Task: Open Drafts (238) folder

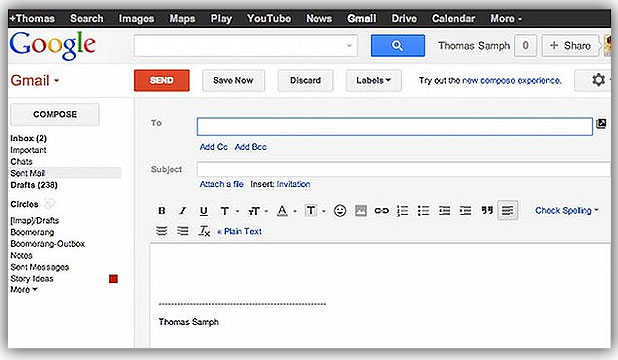Action: (x=34, y=185)
